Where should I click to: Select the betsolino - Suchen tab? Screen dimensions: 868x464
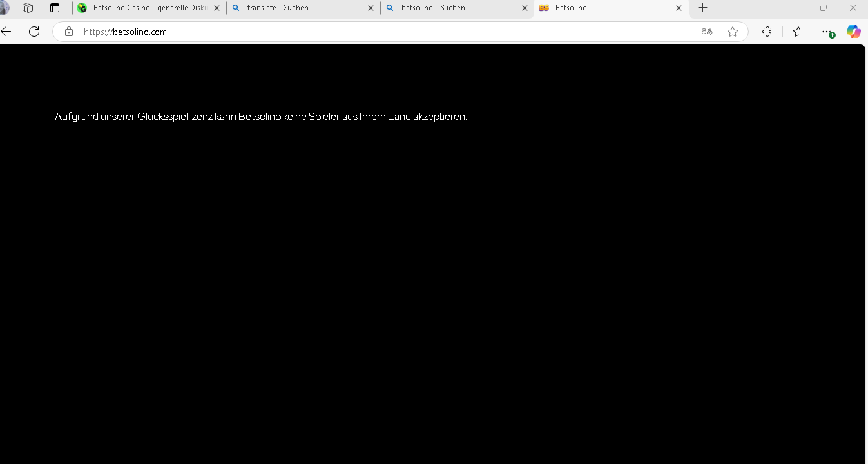point(451,8)
